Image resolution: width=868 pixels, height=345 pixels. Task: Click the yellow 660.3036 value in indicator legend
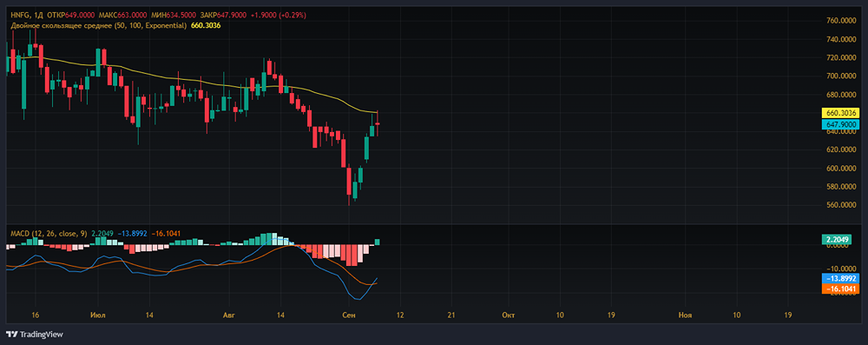coord(206,25)
